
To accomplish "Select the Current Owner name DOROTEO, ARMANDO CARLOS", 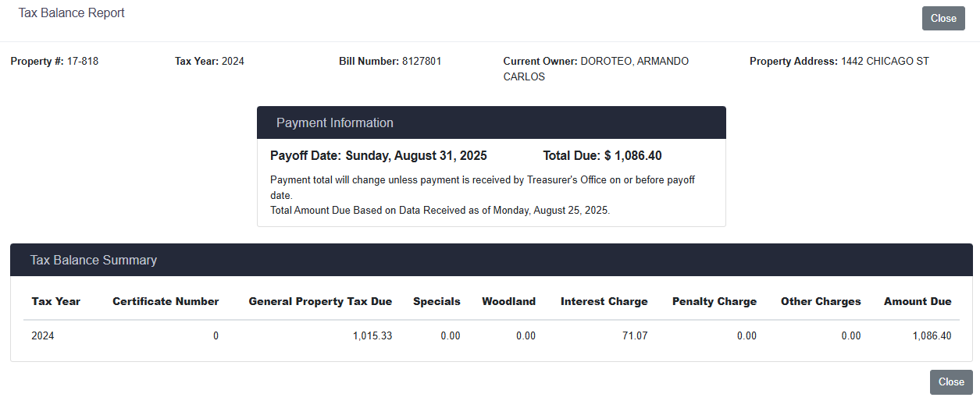I will tap(596, 69).
